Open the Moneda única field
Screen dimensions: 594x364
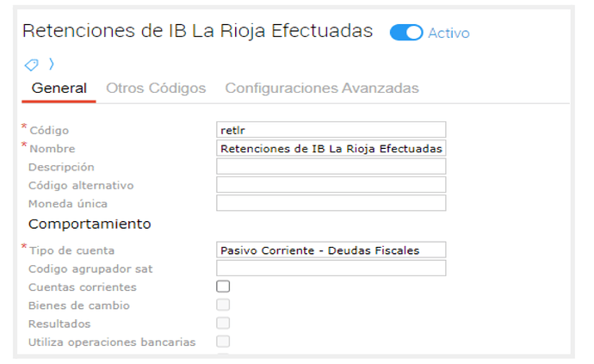[331, 203]
